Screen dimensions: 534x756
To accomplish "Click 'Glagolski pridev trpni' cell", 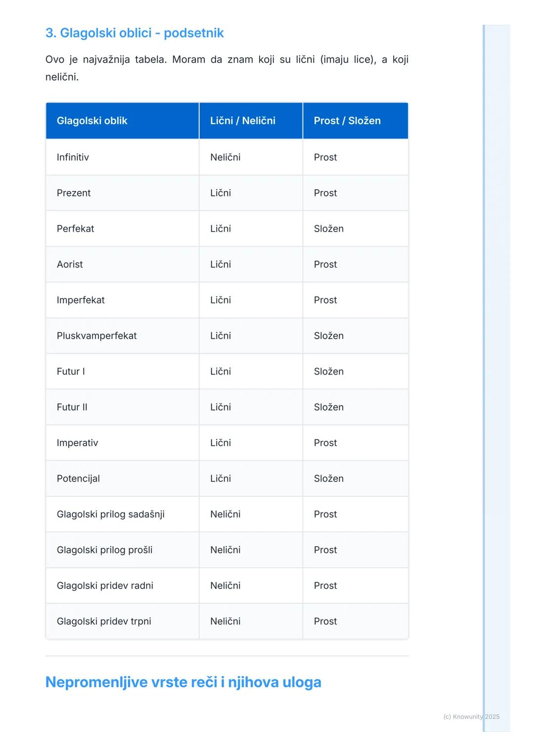I will (x=104, y=621).
